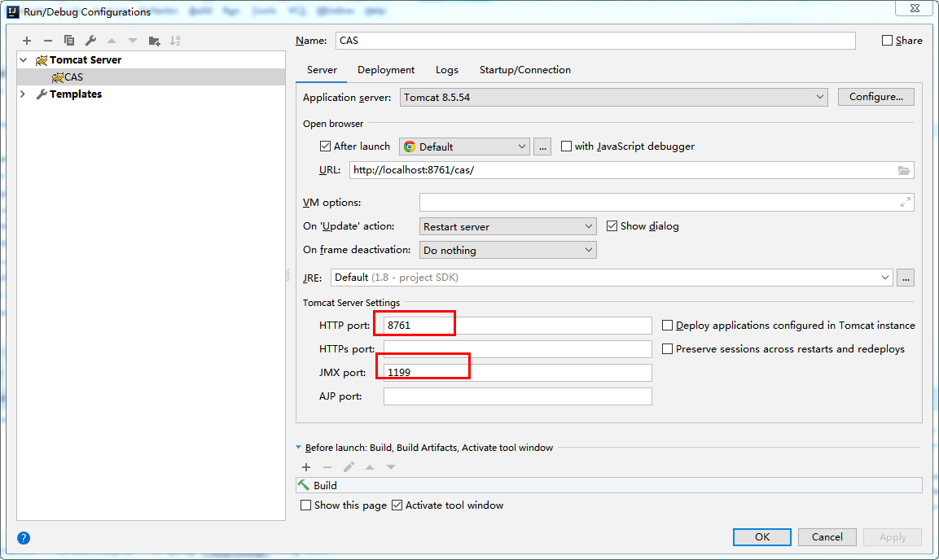This screenshot has width=939, height=560.
Task: Copy the selected configuration
Action: [69, 41]
